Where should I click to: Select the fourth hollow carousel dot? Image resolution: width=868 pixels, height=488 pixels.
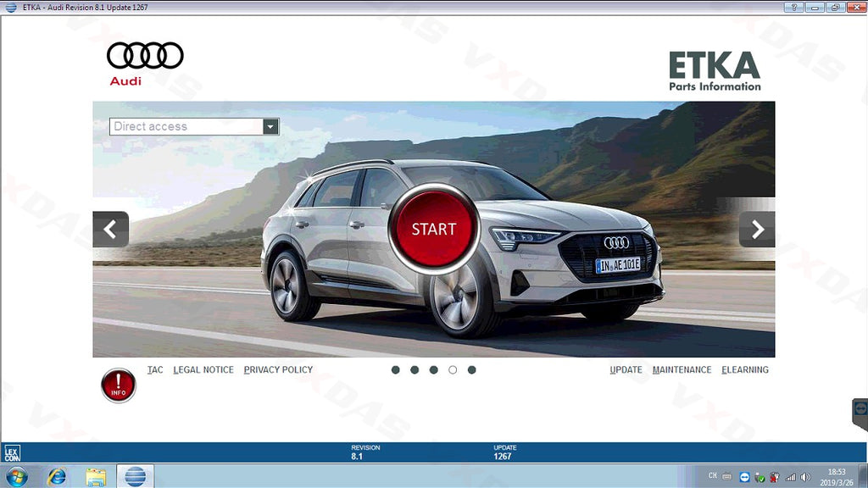(453, 370)
